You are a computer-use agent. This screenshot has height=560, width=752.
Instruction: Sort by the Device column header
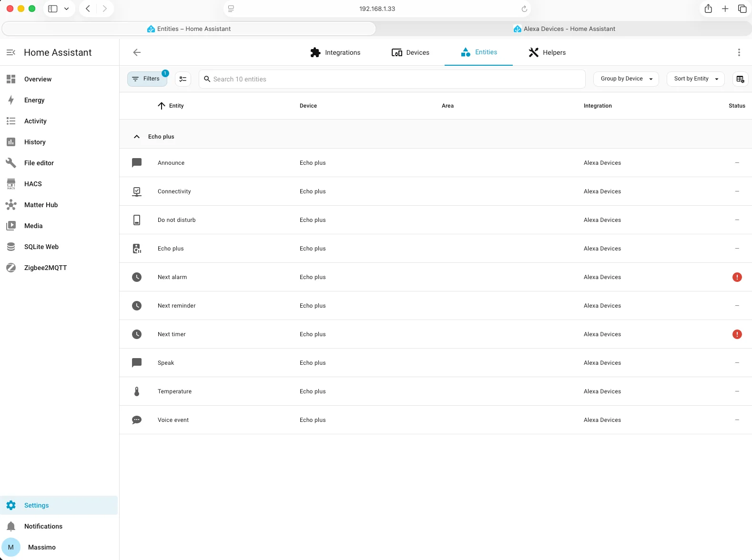point(308,106)
